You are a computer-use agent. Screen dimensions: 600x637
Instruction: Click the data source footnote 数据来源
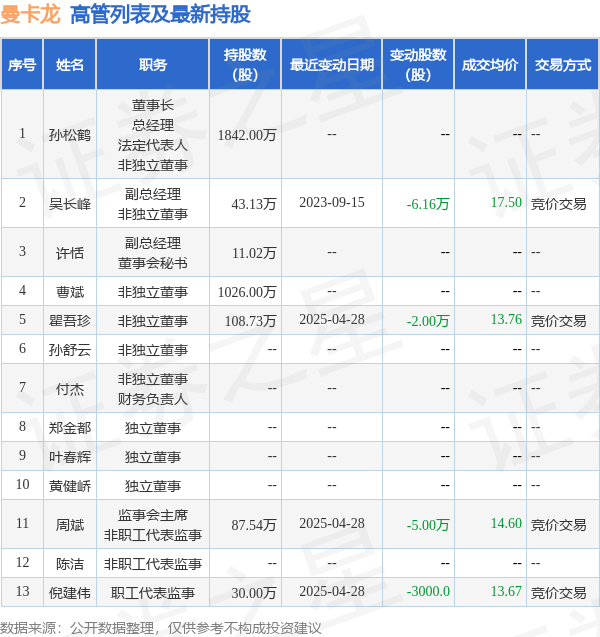click(160, 628)
